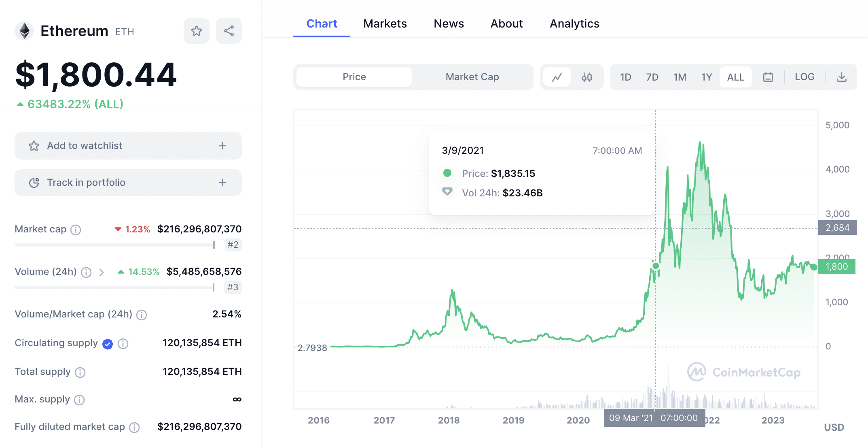The height and width of the screenshot is (447, 868).
Task: Click the Ethereum logo icon
Action: click(x=24, y=31)
